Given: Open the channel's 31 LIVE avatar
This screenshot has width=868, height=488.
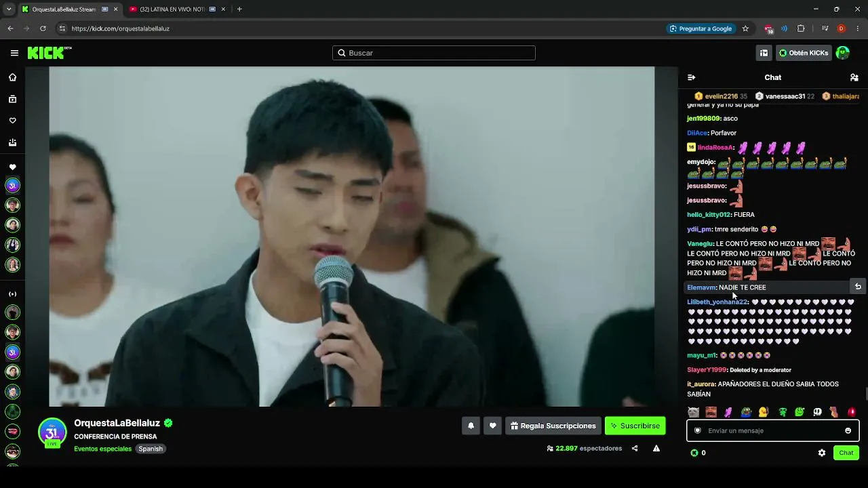Looking at the screenshot, I should pos(52,433).
